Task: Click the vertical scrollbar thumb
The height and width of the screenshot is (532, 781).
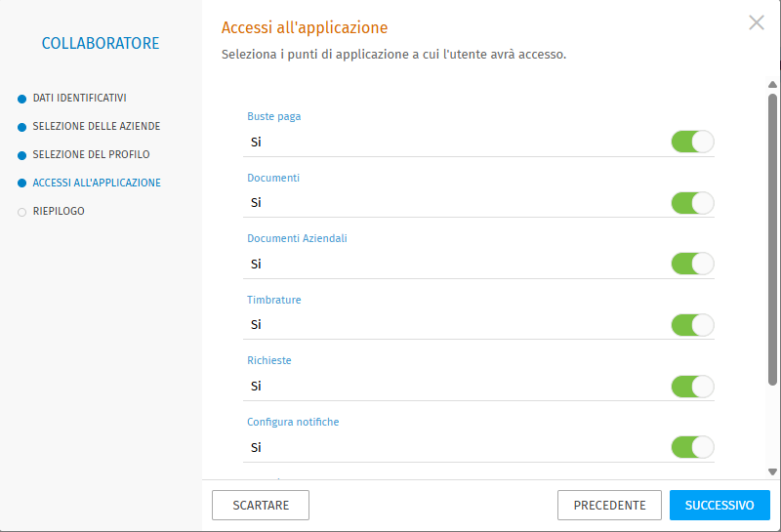Action: tap(772, 239)
